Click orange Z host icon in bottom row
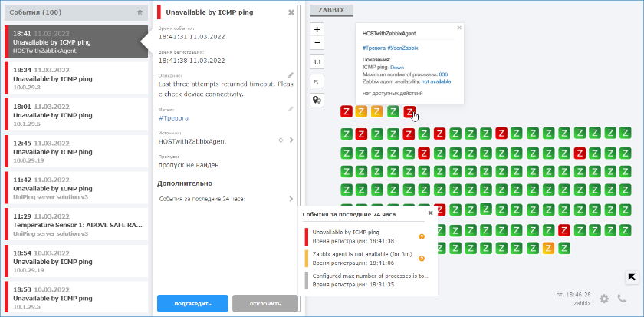The image size is (644, 317). [548, 247]
